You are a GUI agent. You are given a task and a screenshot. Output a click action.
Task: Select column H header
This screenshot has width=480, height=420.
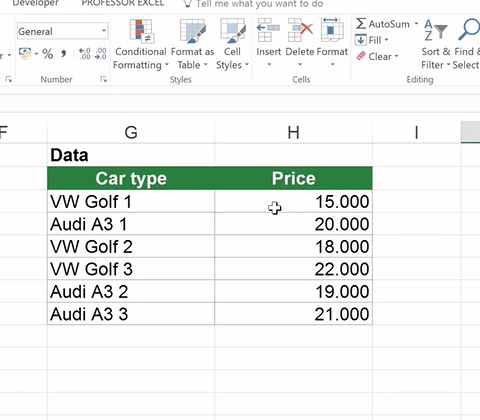tap(293, 132)
